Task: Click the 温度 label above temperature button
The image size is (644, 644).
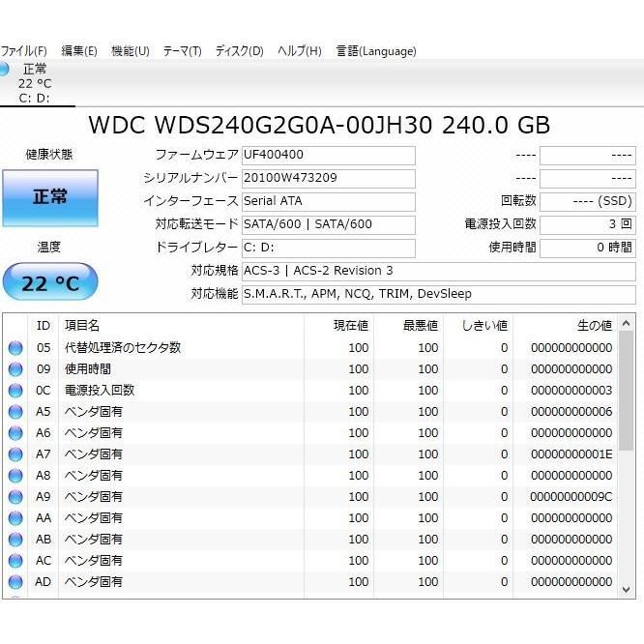Action: pyautogui.click(x=49, y=247)
